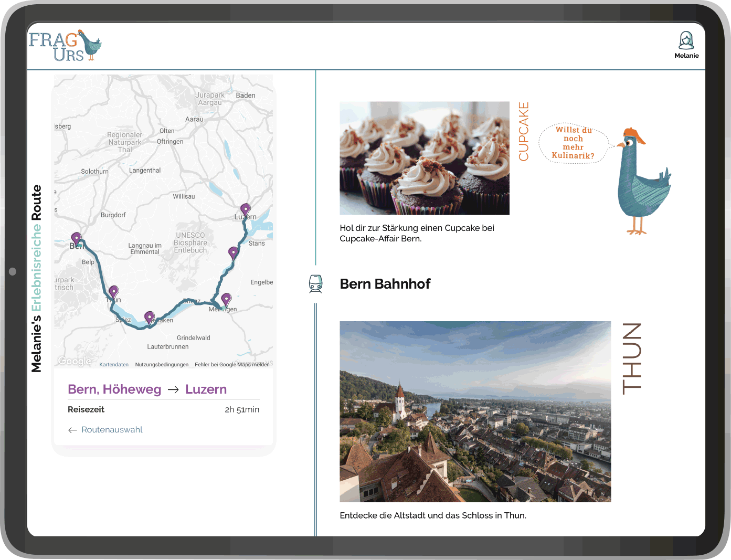Open the Kartendaten map link

[x=114, y=365]
